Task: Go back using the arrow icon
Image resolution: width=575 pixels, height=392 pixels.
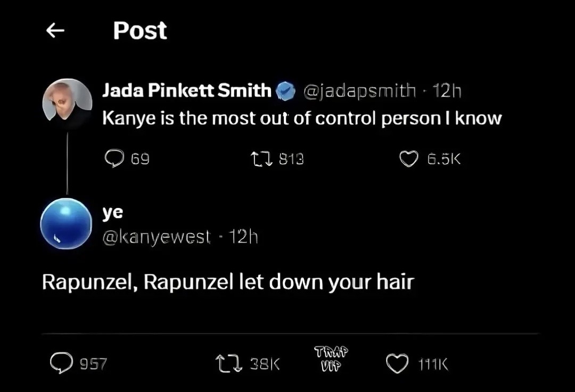Action: pos(55,31)
